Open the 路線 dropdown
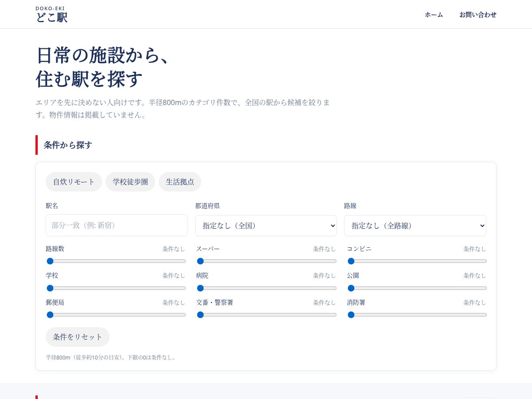This screenshot has width=532, height=399. 415,226
